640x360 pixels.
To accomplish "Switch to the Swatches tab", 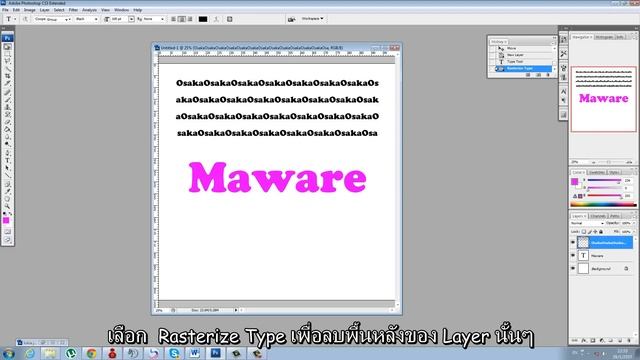I will [x=597, y=172].
